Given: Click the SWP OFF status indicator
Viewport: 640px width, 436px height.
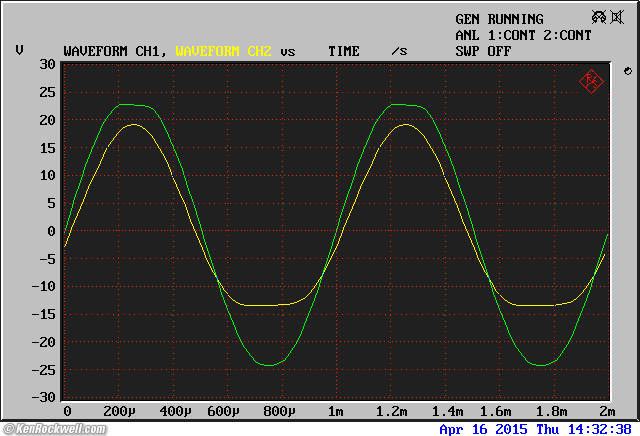Looking at the screenshot, I should click(x=483, y=50).
